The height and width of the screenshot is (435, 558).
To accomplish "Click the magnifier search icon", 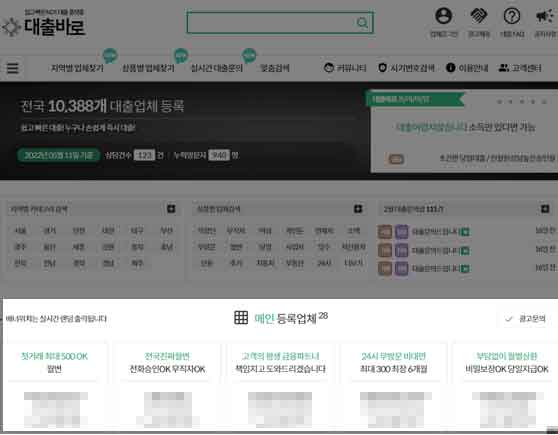I will click(362, 23).
